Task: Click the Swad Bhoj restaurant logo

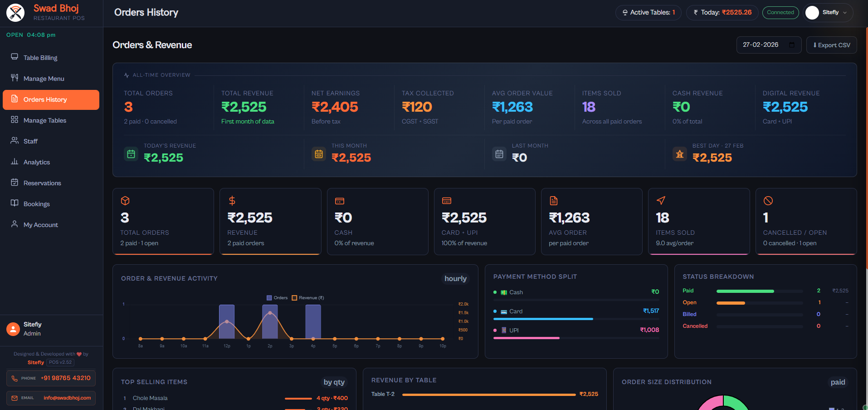Action: pyautogui.click(x=15, y=13)
